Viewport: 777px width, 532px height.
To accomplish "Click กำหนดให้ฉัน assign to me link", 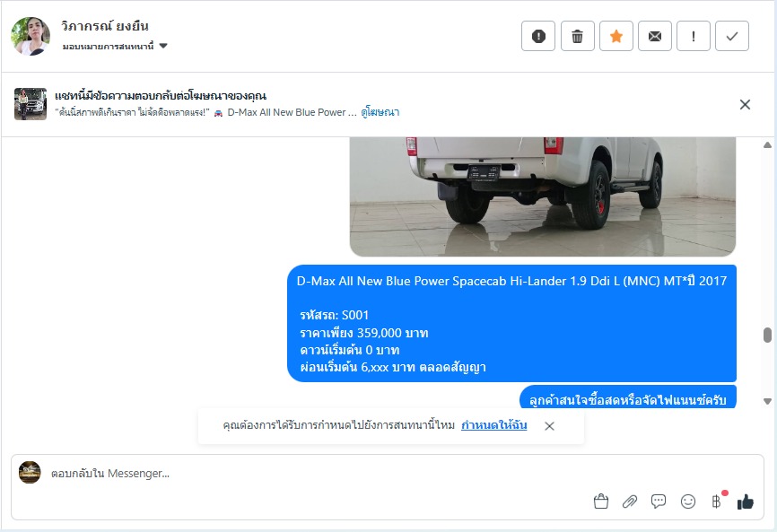I will pos(494,425).
